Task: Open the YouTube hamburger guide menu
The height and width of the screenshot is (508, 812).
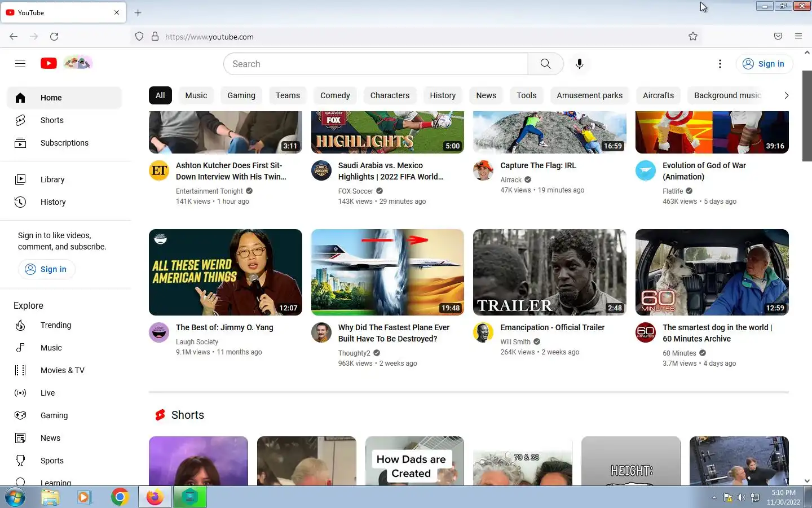Action: pyautogui.click(x=20, y=64)
